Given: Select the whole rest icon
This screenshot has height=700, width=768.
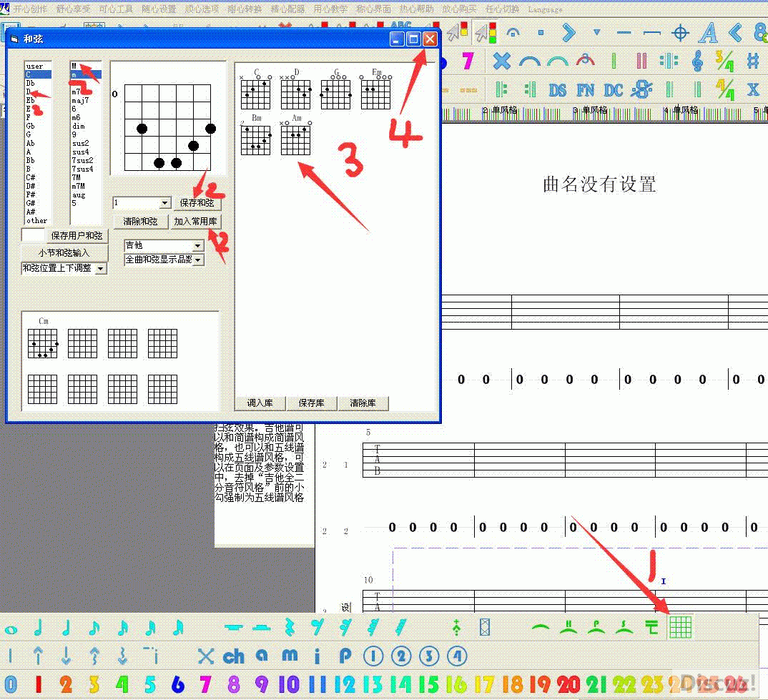Looking at the screenshot, I should click(234, 627).
